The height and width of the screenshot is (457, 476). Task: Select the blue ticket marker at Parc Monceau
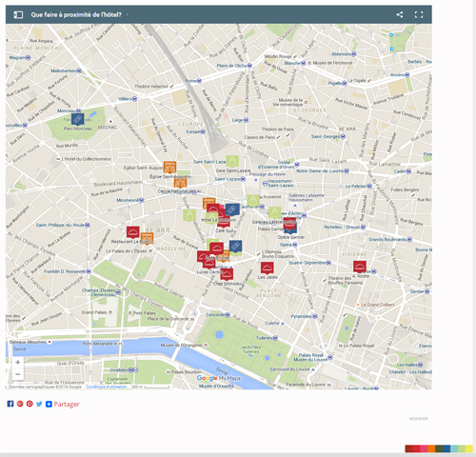pos(78,120)
